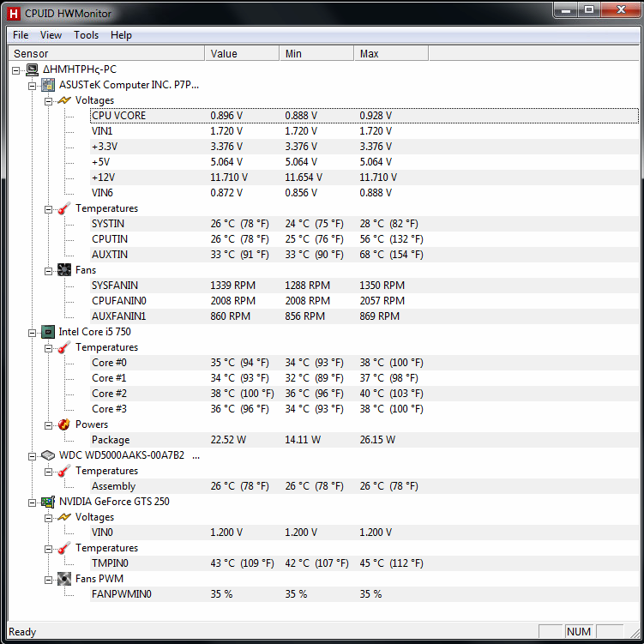Collapse the Fans group
This screenshot has width=644, height=644.
pyautogui.click(x=49, y=271)
